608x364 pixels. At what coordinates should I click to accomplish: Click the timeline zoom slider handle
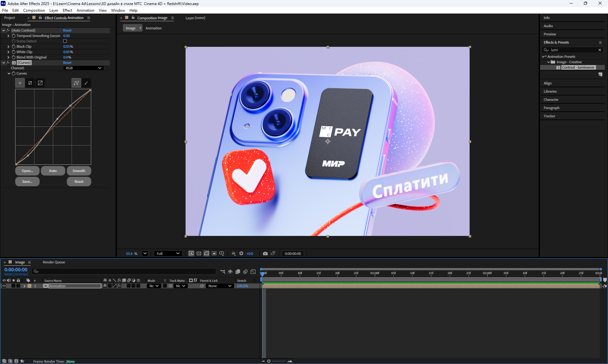pos(269,361)
